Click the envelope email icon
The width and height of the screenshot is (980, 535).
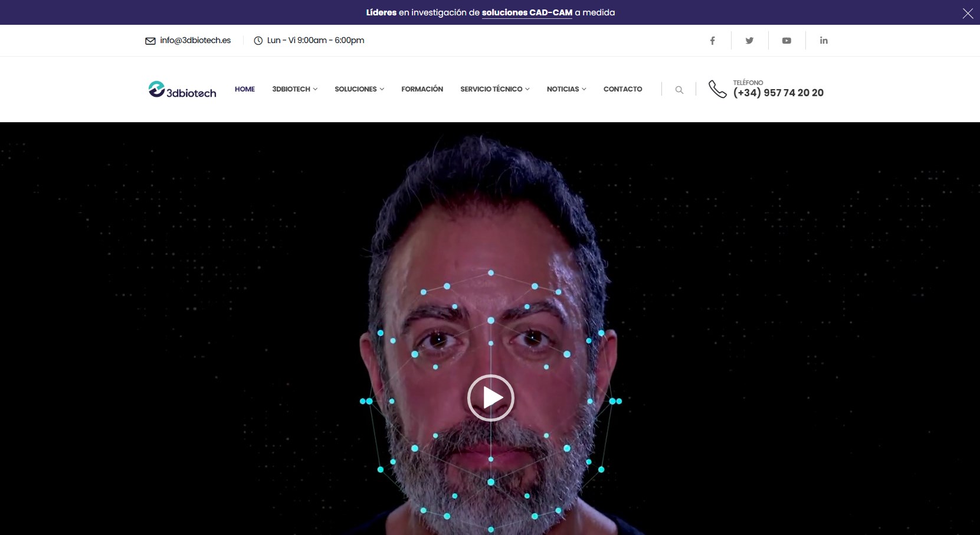pos(150,41)
